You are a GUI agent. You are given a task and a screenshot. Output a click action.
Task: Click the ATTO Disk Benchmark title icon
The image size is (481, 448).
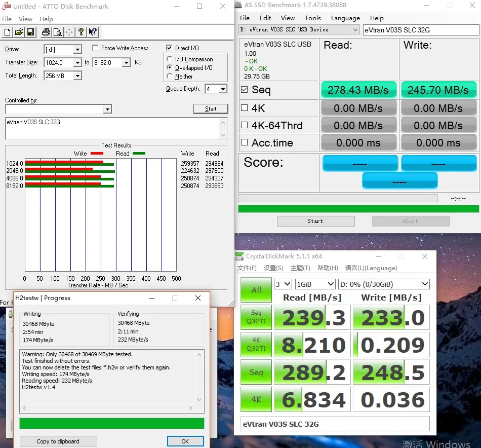[6, 6]
